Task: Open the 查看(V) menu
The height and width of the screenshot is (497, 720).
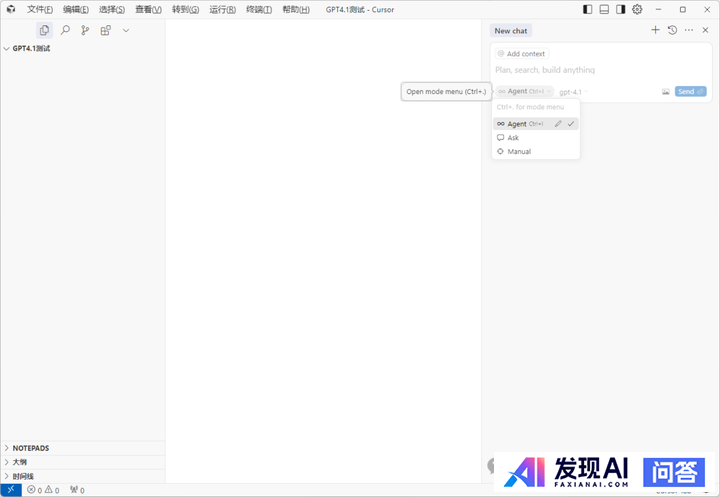Action: click(x=148, y=10)
